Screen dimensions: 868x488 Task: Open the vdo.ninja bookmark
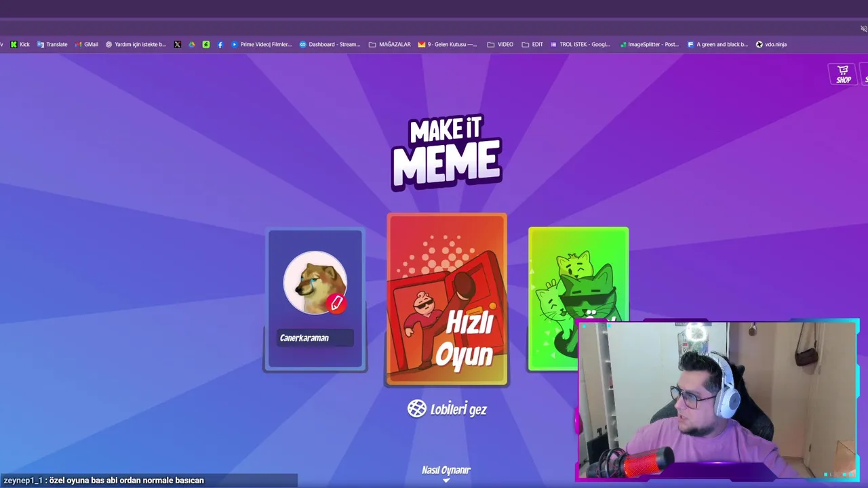click(x=771, y=44)
